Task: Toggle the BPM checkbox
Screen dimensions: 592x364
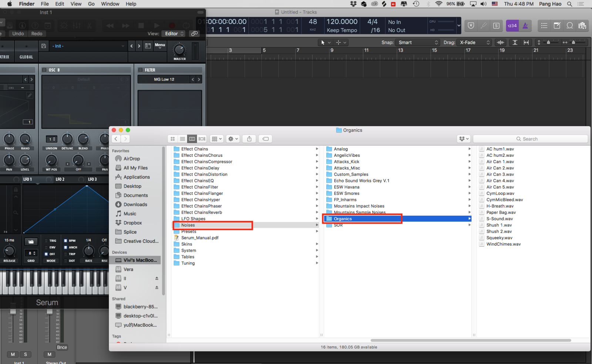Action: [x=65, y=240]
